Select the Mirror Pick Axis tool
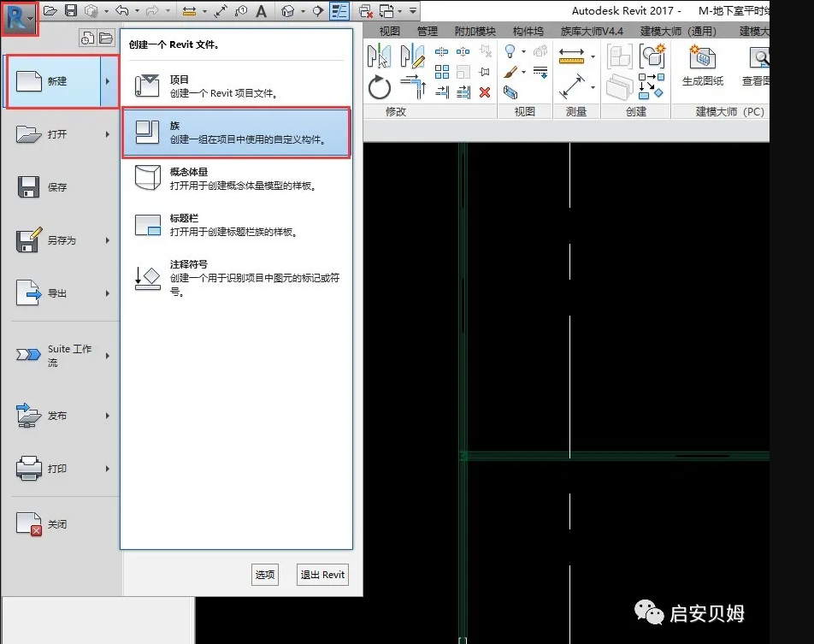This screenshot has height=644, width=814. coord(379,56)
